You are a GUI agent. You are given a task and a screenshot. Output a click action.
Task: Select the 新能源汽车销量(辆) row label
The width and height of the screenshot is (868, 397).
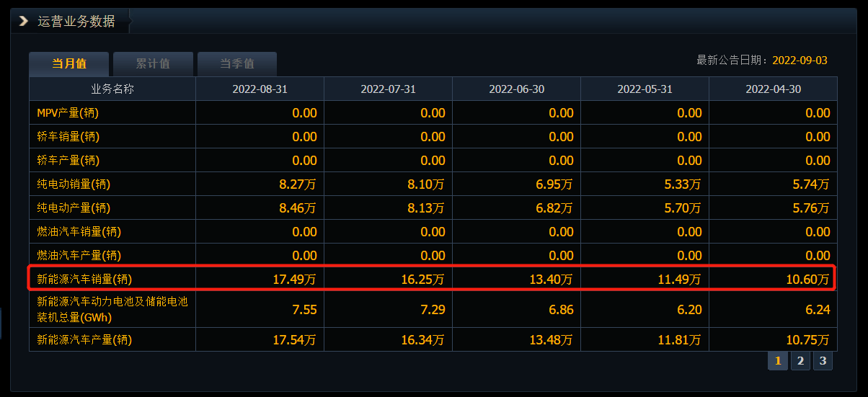pos(84,280)
